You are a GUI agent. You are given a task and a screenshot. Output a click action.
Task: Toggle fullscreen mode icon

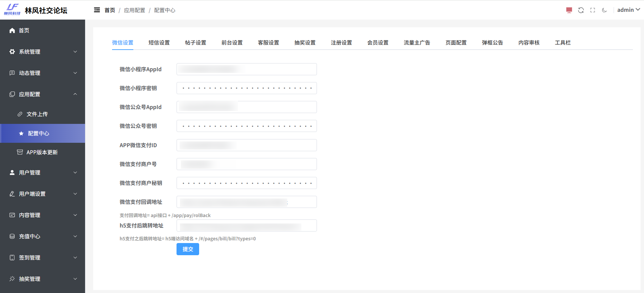click(593, 10)
